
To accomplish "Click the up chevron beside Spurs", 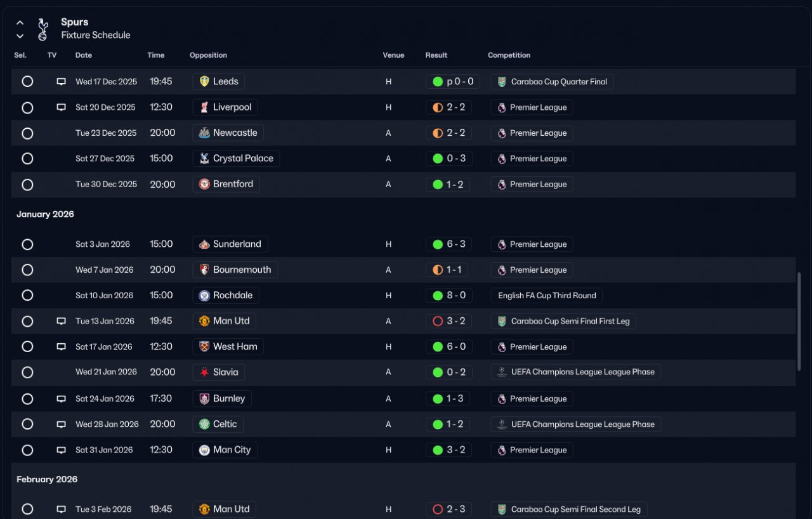I will [x=20, y=23].
